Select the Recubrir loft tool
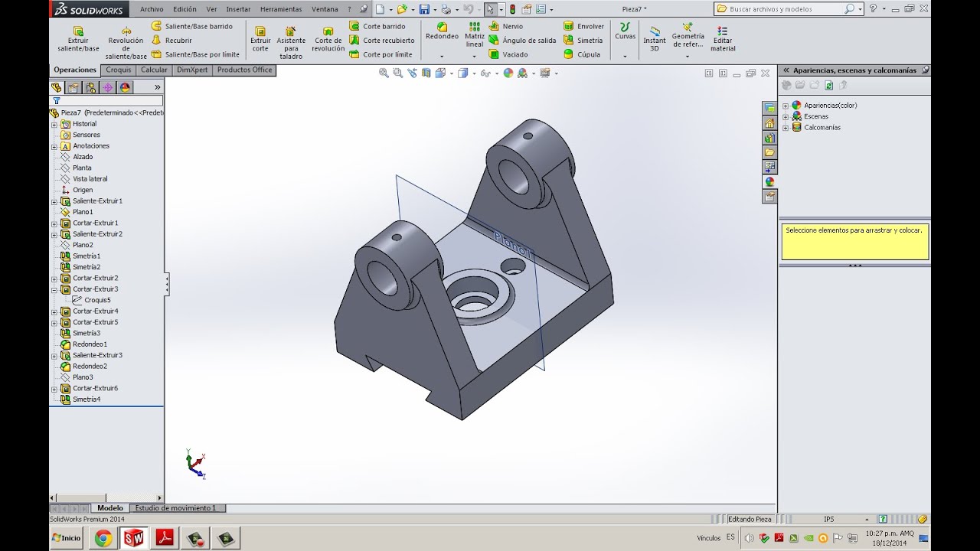 point(172,41)
